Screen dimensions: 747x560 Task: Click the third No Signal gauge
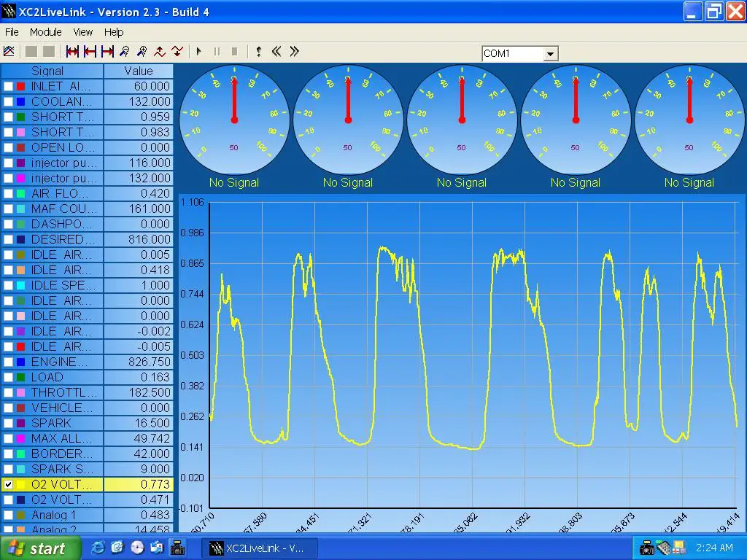tap(462, 120)
